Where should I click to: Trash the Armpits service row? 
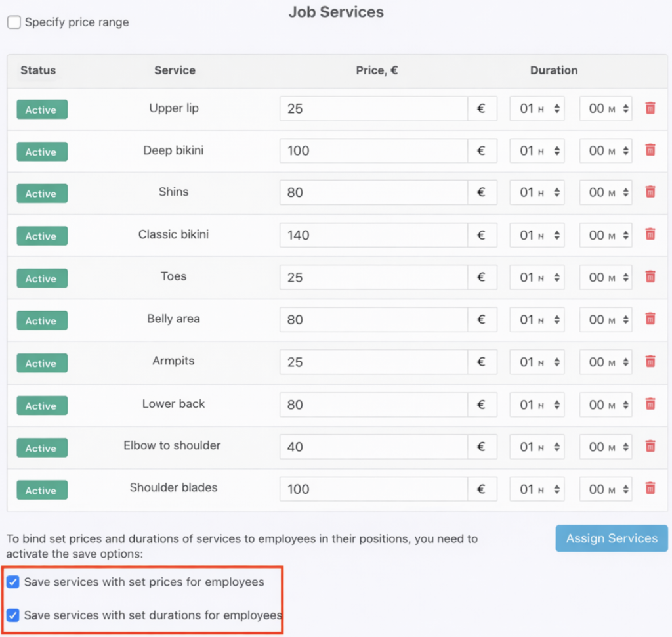(650, 362)
